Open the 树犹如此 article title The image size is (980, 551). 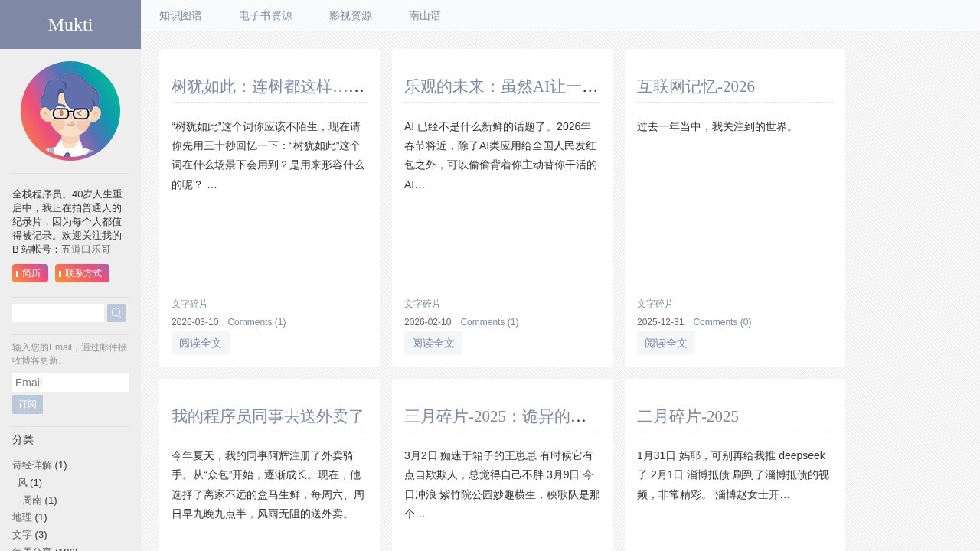tap(269, 86)
